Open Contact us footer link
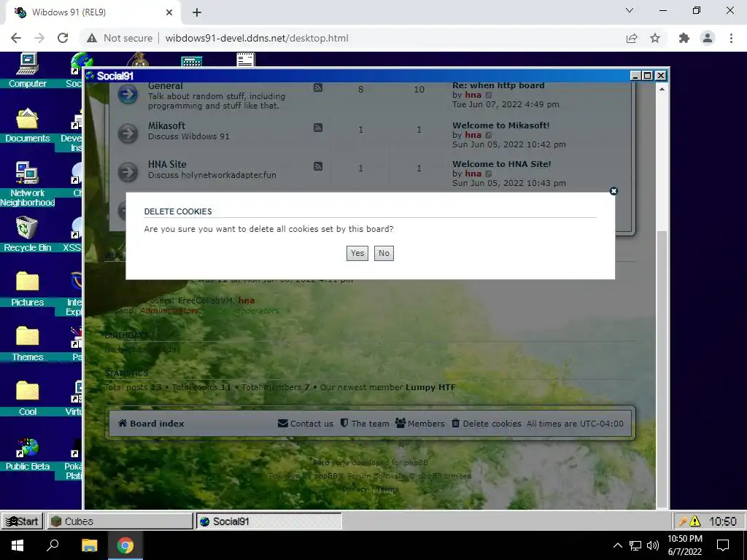The height and width of the screenshot is (560, 747). (306, 424)
